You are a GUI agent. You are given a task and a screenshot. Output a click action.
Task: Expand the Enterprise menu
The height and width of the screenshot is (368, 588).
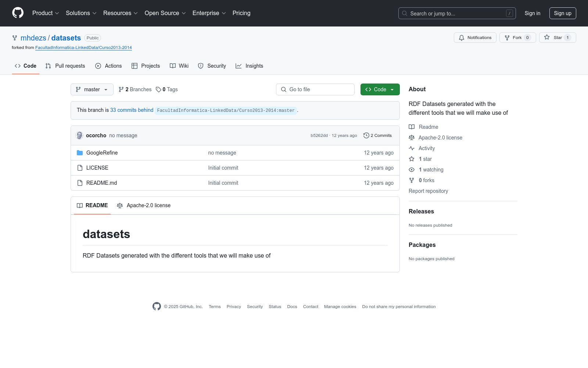pos(209,13)
